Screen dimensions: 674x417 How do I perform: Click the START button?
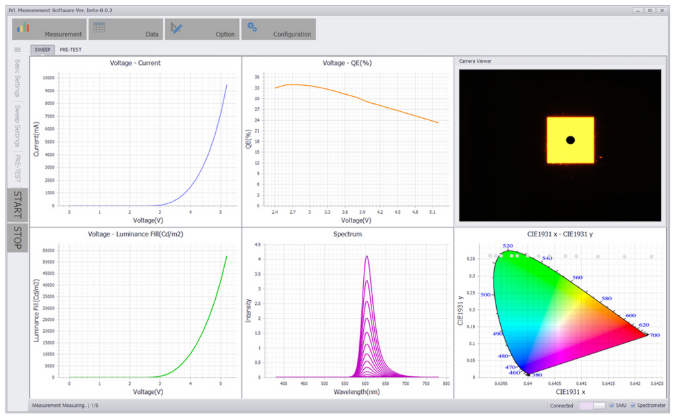(18, 205)
